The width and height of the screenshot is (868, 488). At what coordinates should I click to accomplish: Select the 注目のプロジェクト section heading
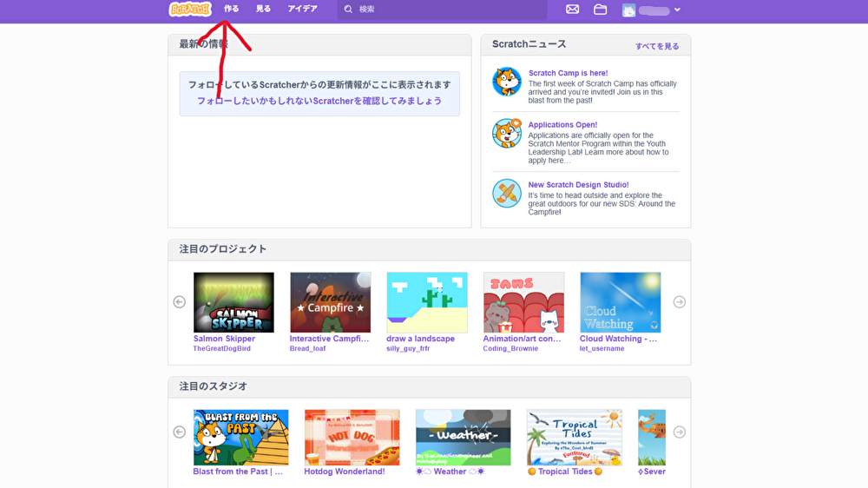click(222, 249)
